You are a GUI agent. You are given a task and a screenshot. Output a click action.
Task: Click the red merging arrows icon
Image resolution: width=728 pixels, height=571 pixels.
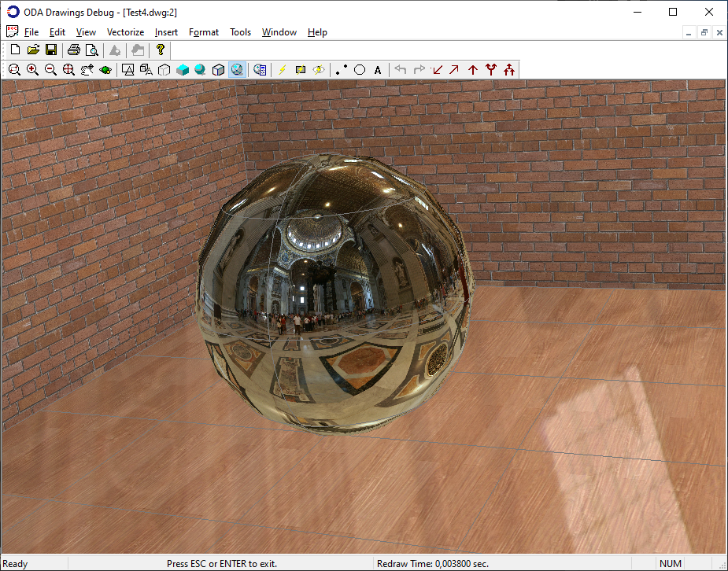tap(509, 70)
